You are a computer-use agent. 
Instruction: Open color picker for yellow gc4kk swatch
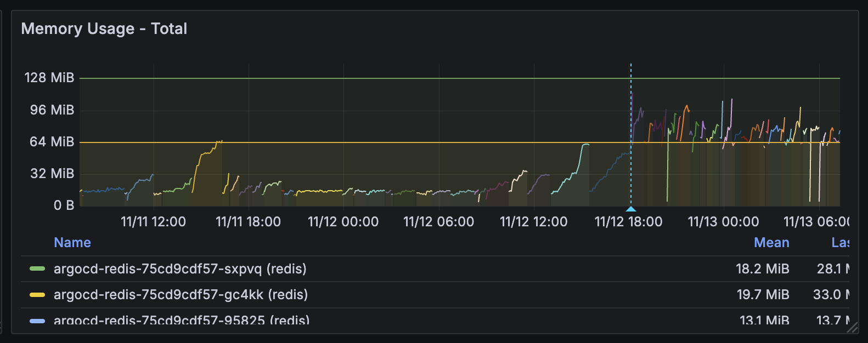37,295
